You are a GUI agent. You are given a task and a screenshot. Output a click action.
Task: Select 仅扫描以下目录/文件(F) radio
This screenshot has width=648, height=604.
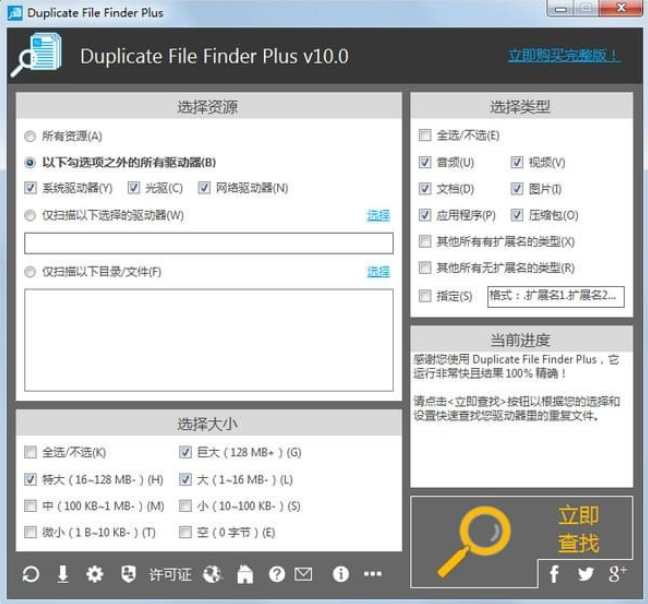point(30,272)
